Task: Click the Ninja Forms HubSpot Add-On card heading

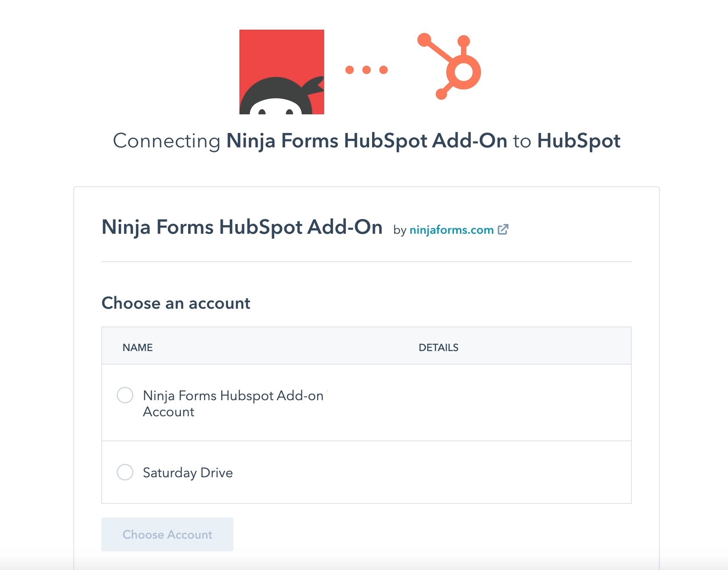Action: (x=242, y=227)
